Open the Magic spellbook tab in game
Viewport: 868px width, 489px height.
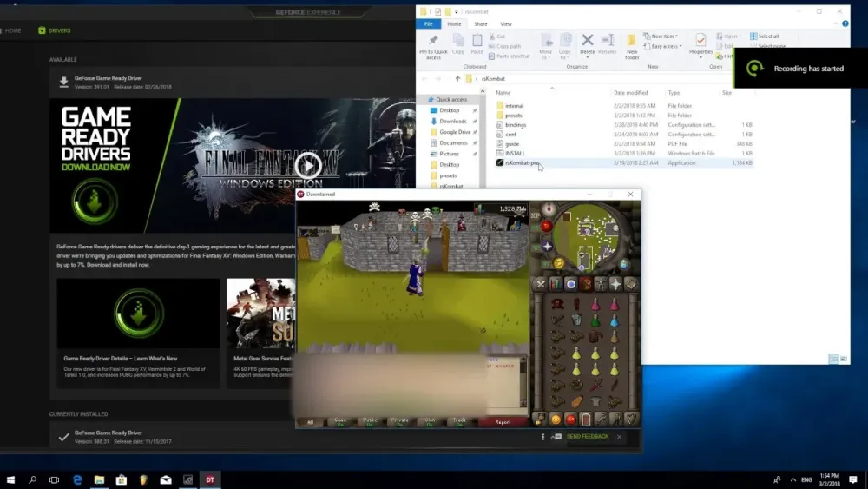630,284
